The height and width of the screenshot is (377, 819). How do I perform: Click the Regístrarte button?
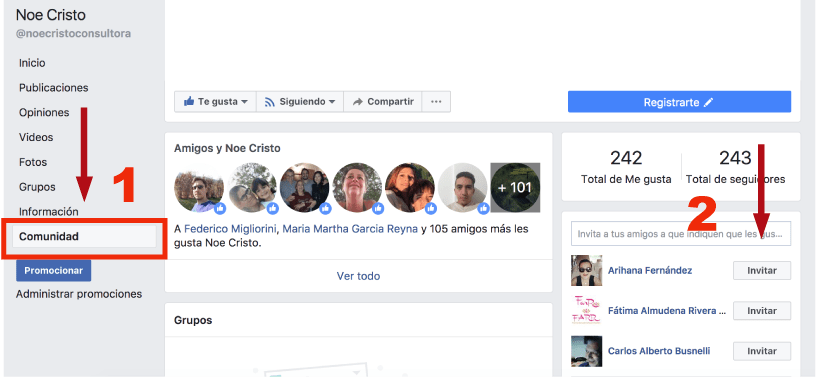click(x=680, y=102)
